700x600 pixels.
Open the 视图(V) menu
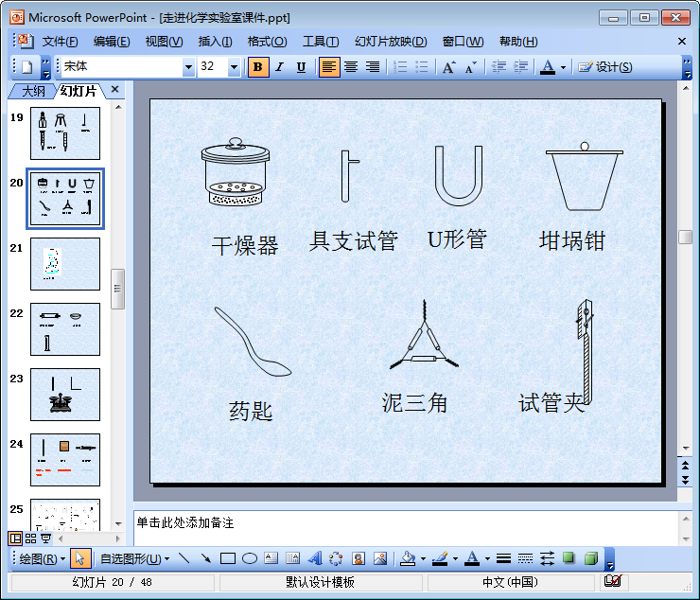click(164, 42)
